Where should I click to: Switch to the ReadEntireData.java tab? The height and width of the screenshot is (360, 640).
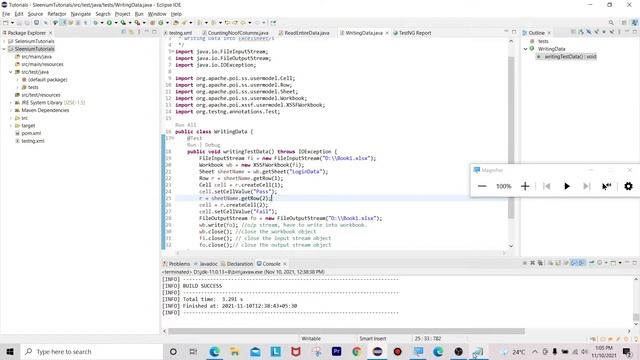(x=304, y=33)
